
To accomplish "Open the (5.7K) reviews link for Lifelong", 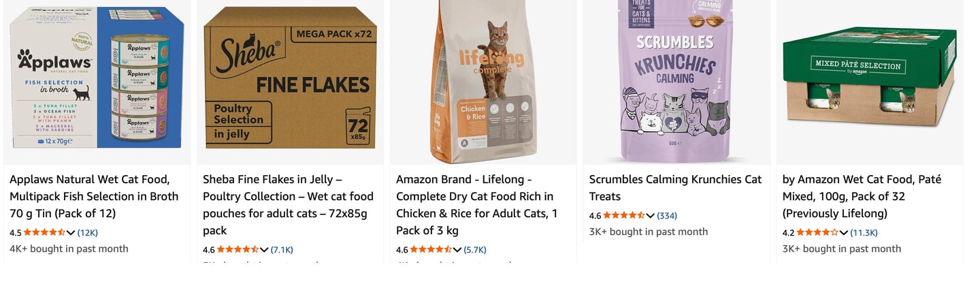I will click(475, 250).
